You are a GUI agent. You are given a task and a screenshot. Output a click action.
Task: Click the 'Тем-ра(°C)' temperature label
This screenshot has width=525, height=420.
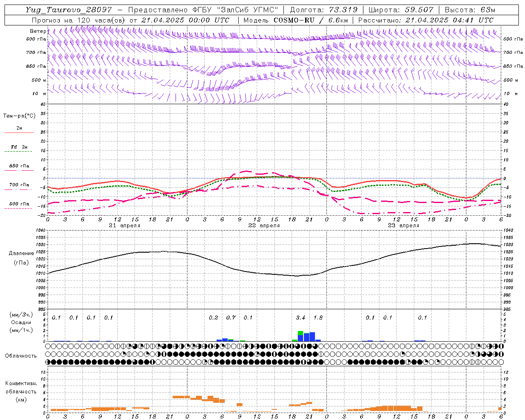click(19, 116)
